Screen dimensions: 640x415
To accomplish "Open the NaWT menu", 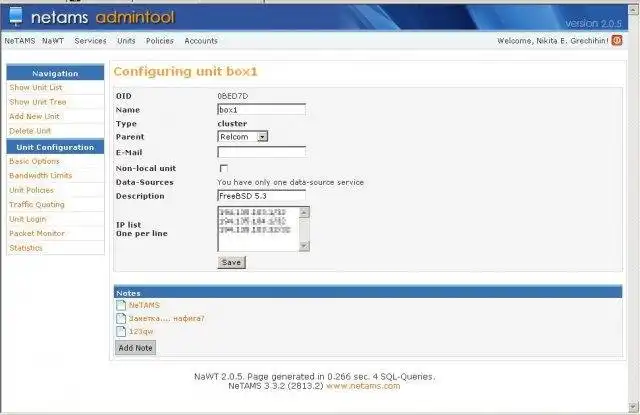I will tap(53, 41).
